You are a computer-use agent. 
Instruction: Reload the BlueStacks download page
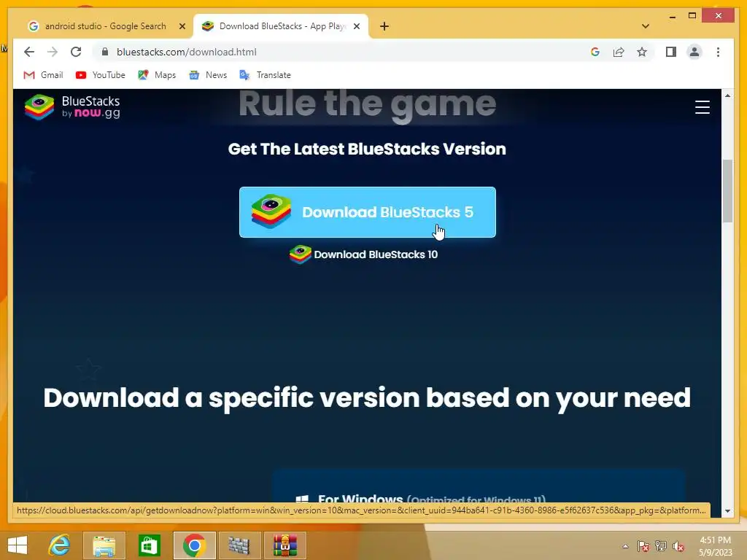click(76, 52)
